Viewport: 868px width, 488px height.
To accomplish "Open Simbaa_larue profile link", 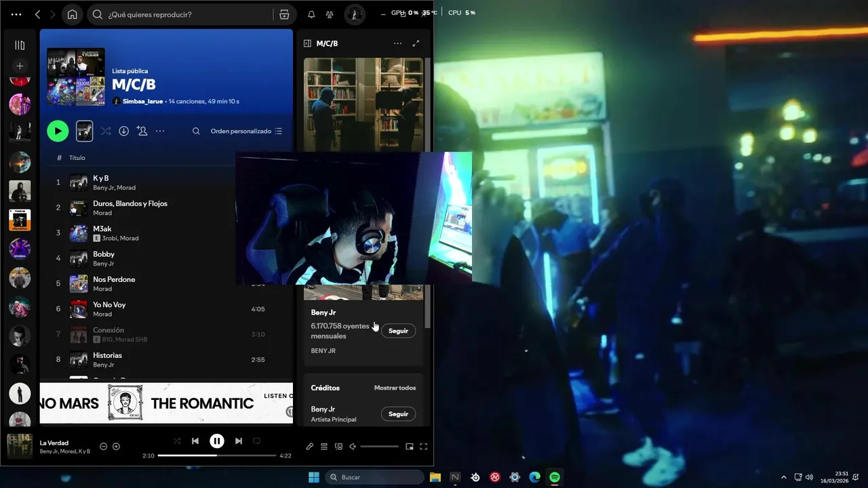I will click(x=143, y=101).
